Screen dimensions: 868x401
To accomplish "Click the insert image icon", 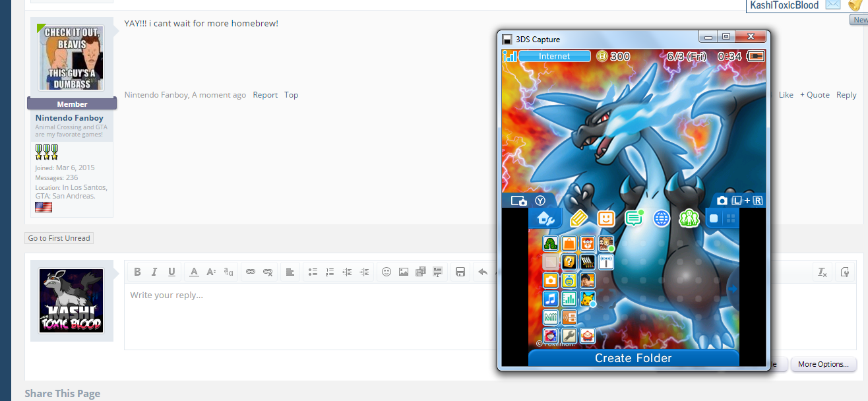I will pos(404,272).
